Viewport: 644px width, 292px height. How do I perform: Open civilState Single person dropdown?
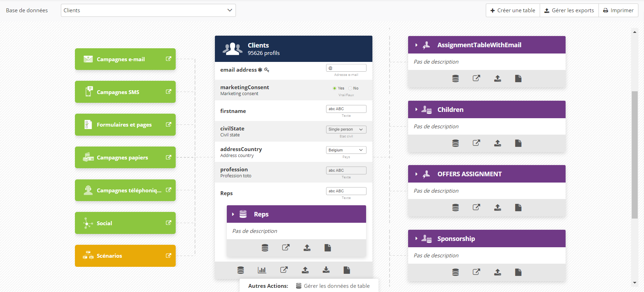(x=346, y=129)
